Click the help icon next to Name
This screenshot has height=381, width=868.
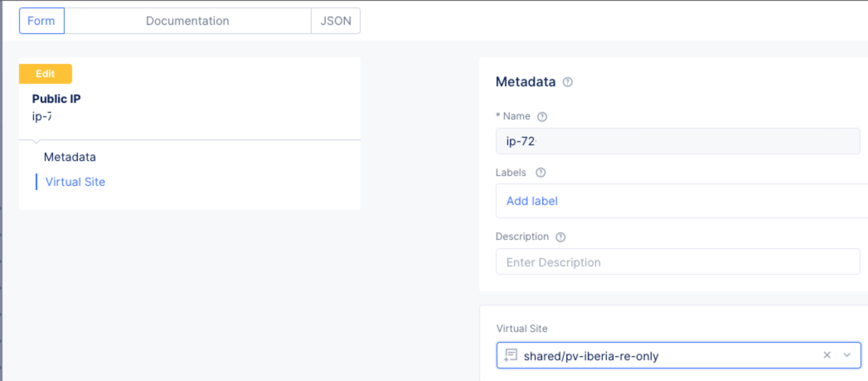point(542,117)
